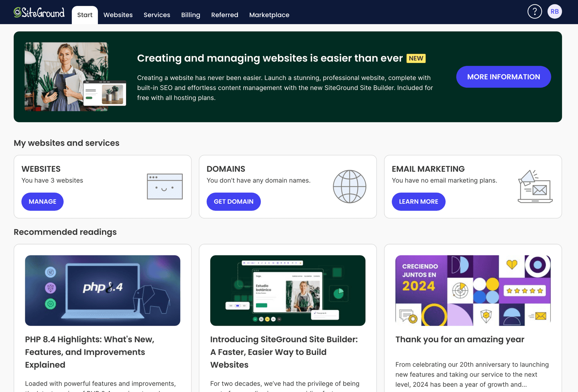Click the Creciendo Juntos en 2024 thumbnail
Screen dimensions: 578x392
pos(473,290)
